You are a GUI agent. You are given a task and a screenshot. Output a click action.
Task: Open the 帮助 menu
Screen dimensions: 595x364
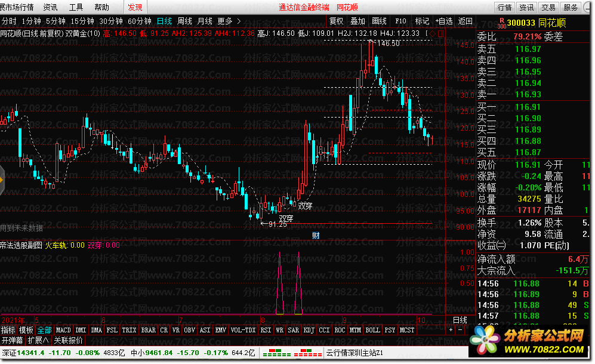[101, 7]
